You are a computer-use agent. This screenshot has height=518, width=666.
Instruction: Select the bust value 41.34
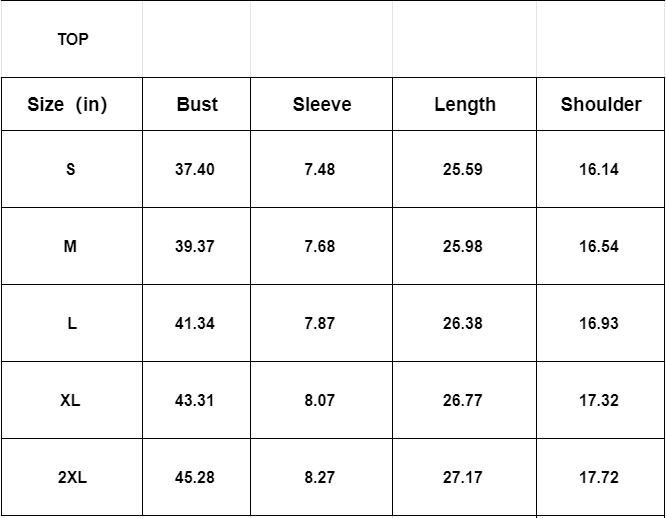coord(195,323)
